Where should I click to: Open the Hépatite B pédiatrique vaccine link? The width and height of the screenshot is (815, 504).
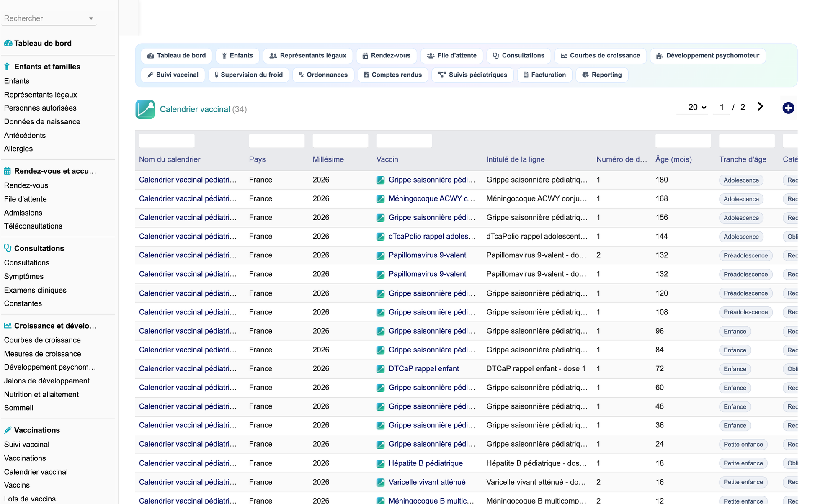click(x=426, y=463)
